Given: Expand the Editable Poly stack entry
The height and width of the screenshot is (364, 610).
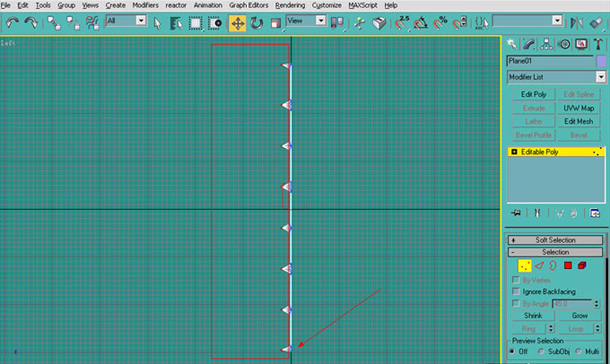Looking at the screenshot, I should tap(514, 152).
